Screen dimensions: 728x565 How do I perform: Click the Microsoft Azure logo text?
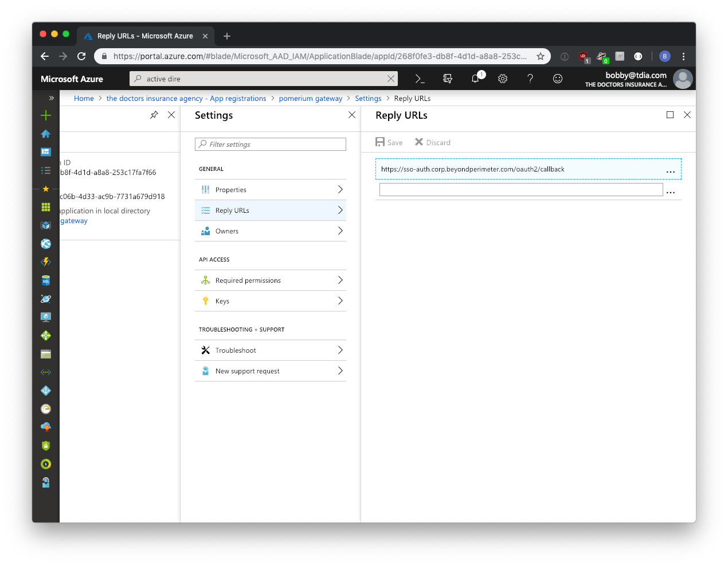click(x=72, y=79)
